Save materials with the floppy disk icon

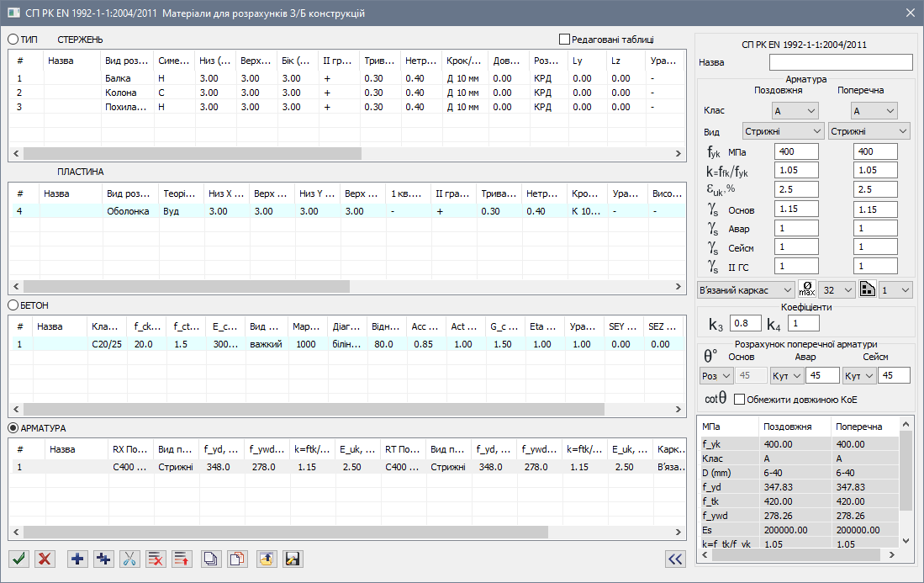tap(293, 558)
